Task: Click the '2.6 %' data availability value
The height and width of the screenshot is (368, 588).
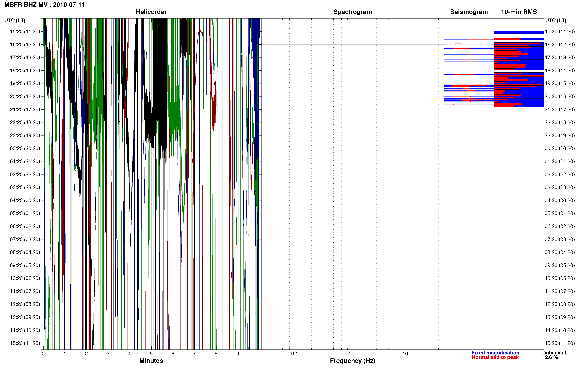Action: click(x=551, y=357)
